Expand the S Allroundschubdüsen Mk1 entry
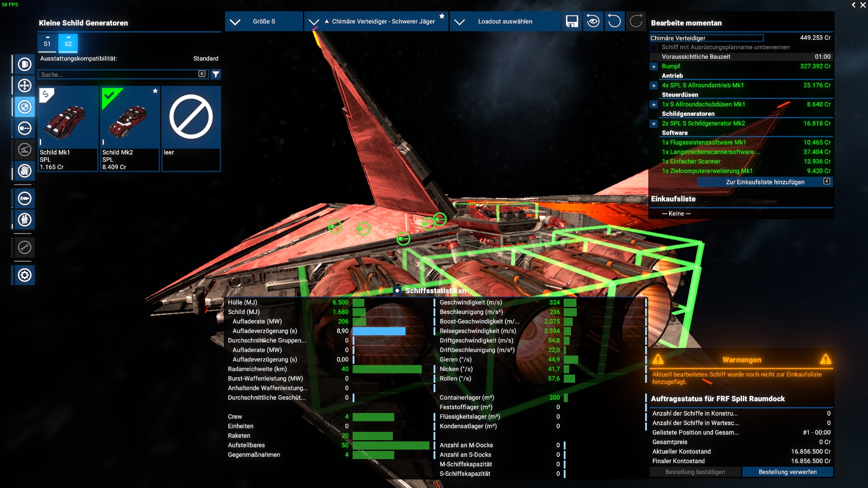This screenshot has width=868, height=488. 654,104
